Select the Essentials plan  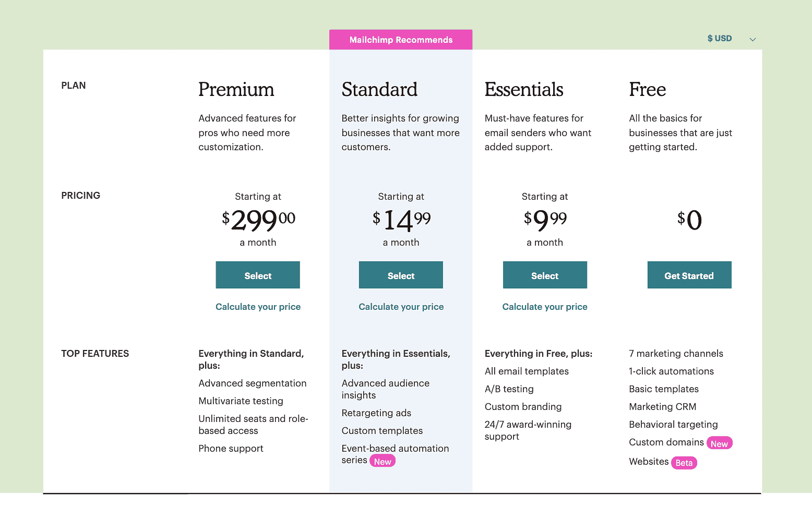coord(545,275)
